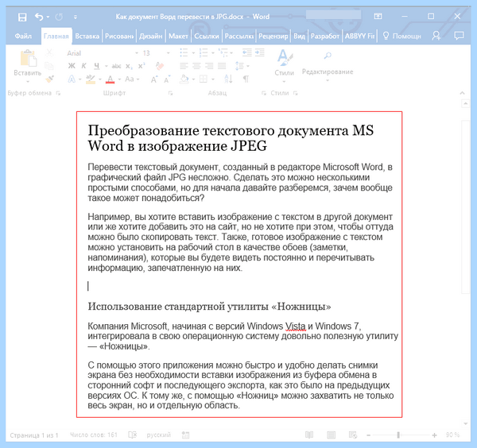
Task: Expand the Редактирование group
Action: tap(328, 67)
